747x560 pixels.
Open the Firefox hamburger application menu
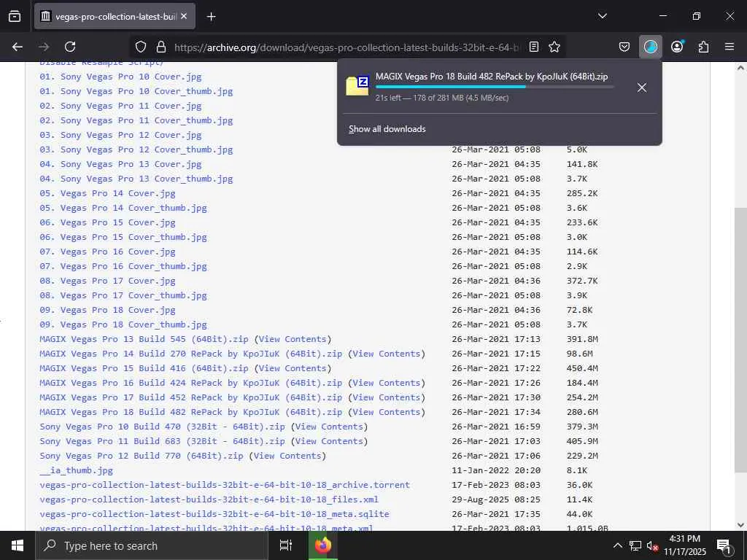coord(729,47)
